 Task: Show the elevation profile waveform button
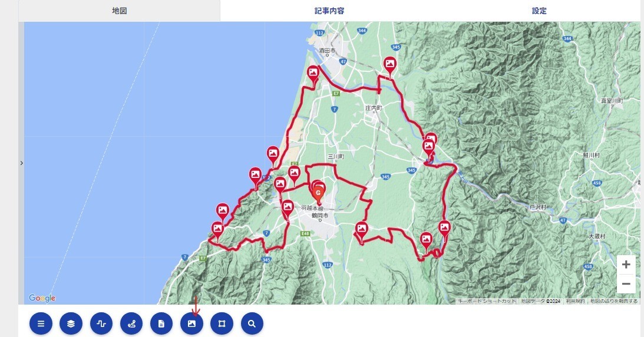(x=101, y=323)
